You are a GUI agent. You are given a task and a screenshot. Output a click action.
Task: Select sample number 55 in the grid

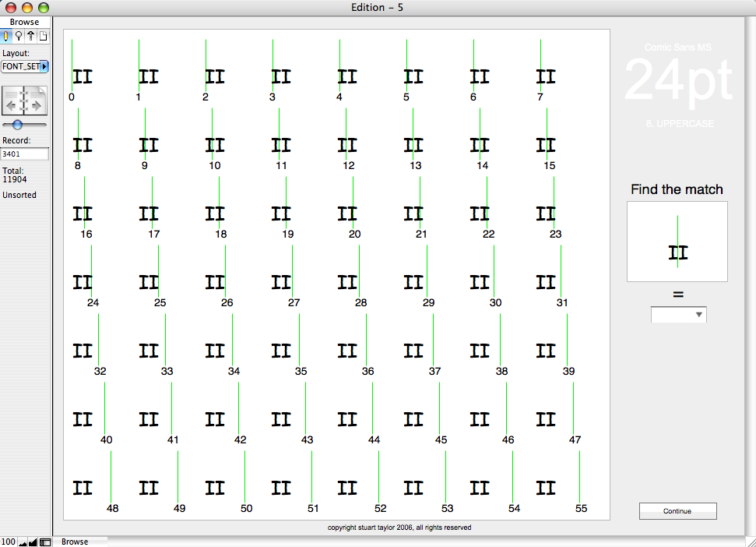pos(548,488)
